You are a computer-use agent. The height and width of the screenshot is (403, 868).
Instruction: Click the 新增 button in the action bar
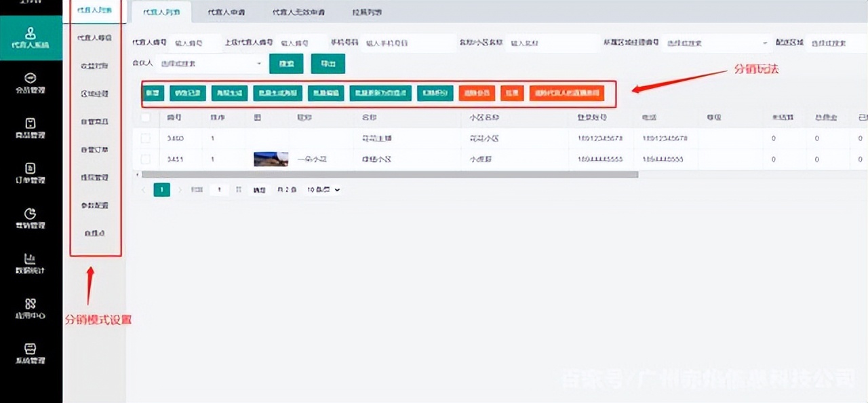pos(153,93)
